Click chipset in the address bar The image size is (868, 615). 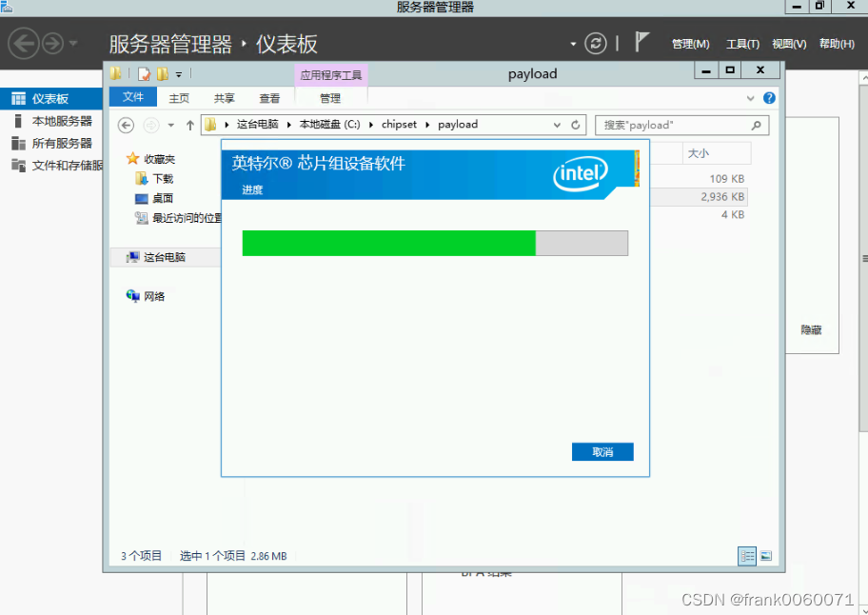[x=399, y=125]
